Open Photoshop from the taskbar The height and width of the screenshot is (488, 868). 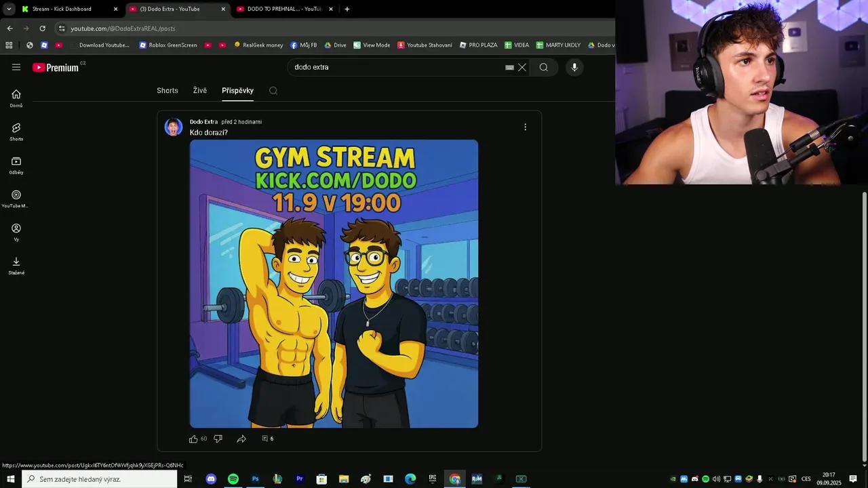pyautogui.click(x=256, y=479)
